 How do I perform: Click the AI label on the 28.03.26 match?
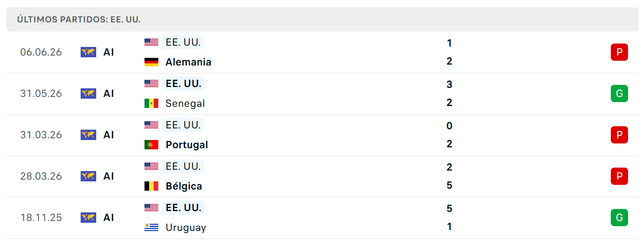click(109, 176)
